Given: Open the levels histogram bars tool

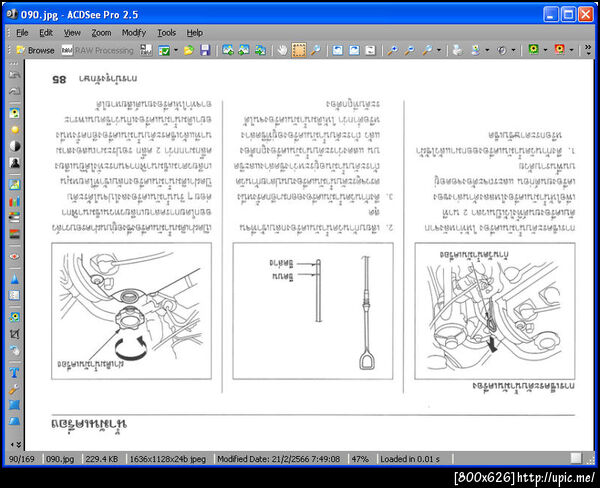Looking at the screenshot, I should coord(14,201).
